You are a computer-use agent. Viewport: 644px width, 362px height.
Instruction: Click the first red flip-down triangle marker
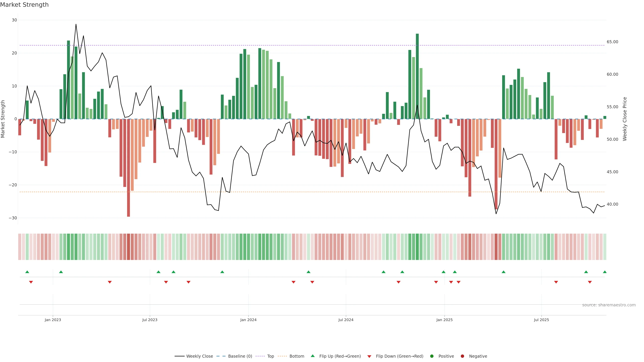[x=31, y=282]
